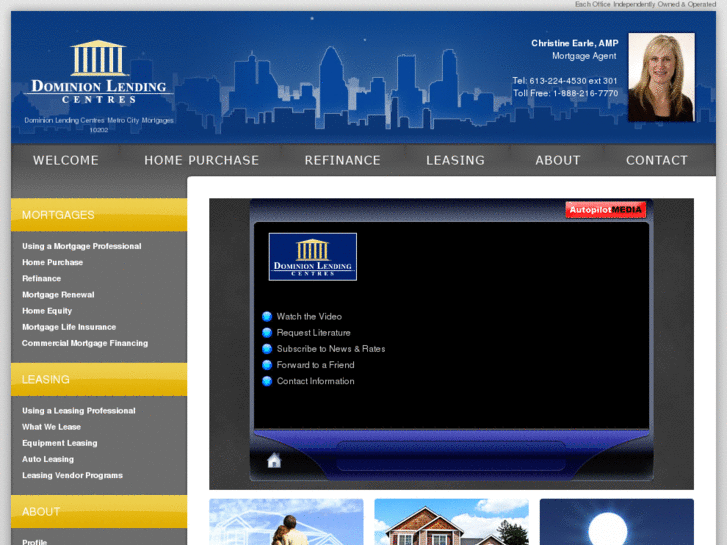The width and height of the screenshot is (727, 545).
Task: Open the CONTACT navigation item
Action: pyautogui.click(x=657, y=160)
